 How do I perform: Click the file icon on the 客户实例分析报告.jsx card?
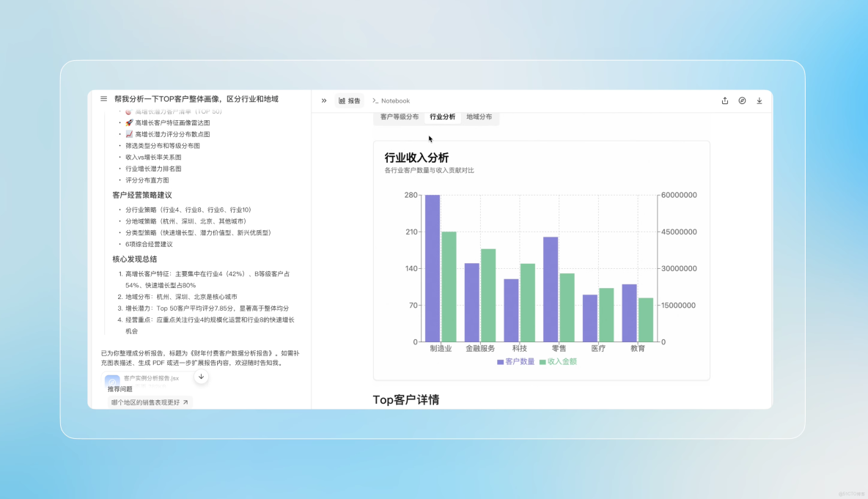click(111, 378)
